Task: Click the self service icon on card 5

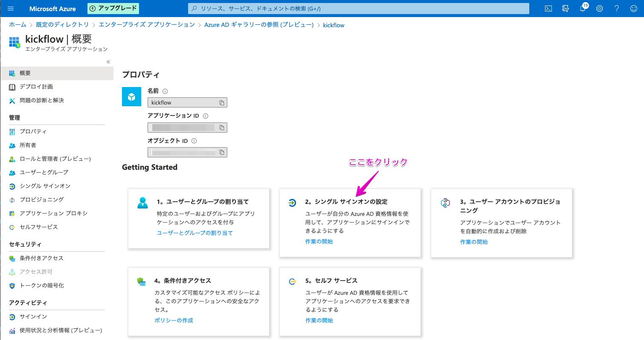Action: coord(292,282)
